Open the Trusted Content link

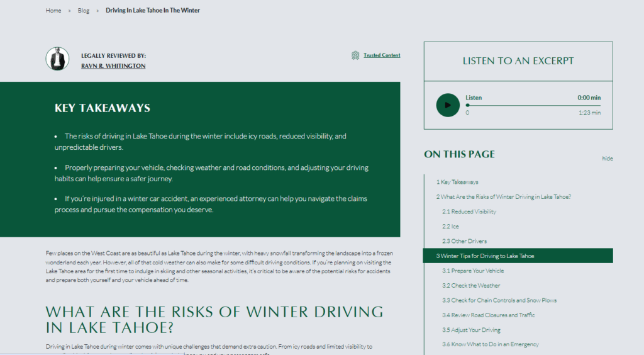pos(382,55)
